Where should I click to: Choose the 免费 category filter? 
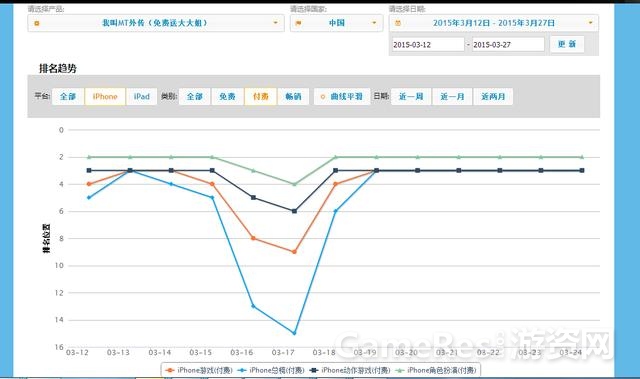[x=227, y=97]
